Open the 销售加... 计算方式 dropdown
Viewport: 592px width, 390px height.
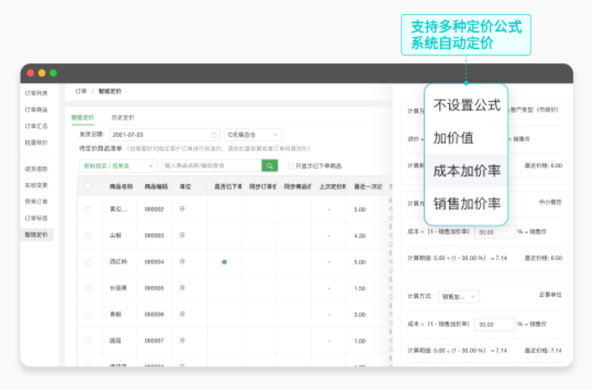click(x=458, y=296)
